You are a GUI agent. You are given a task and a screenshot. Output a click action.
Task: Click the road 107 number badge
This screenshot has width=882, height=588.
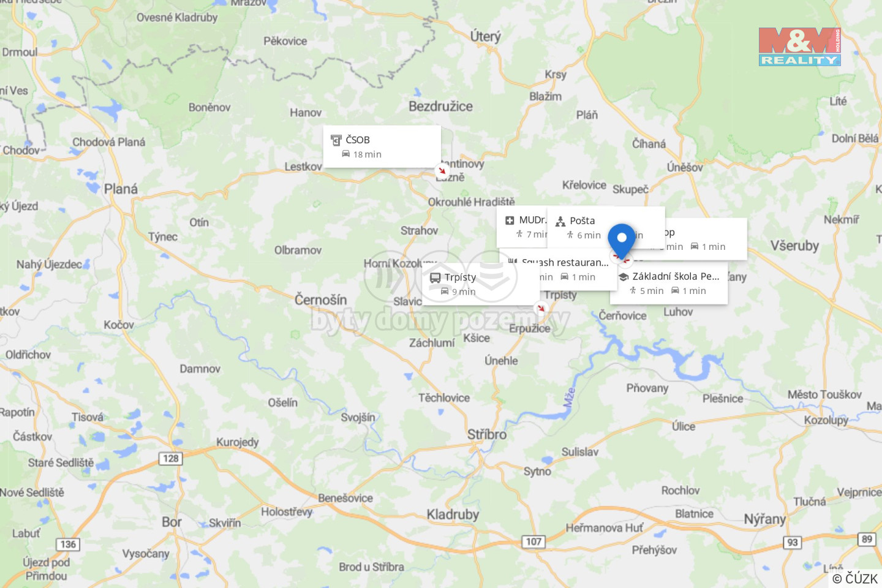(533, 541)
